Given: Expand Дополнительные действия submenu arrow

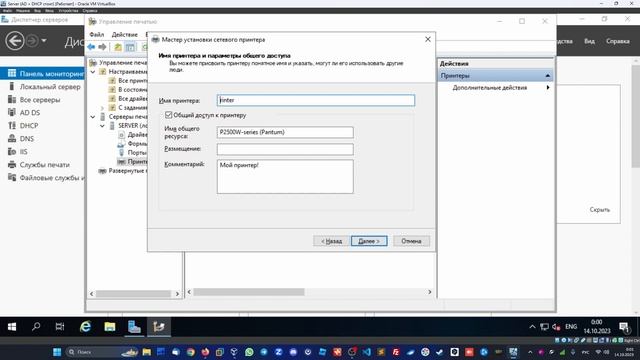Looking at the screenshot, I should [x=548, y=88].
